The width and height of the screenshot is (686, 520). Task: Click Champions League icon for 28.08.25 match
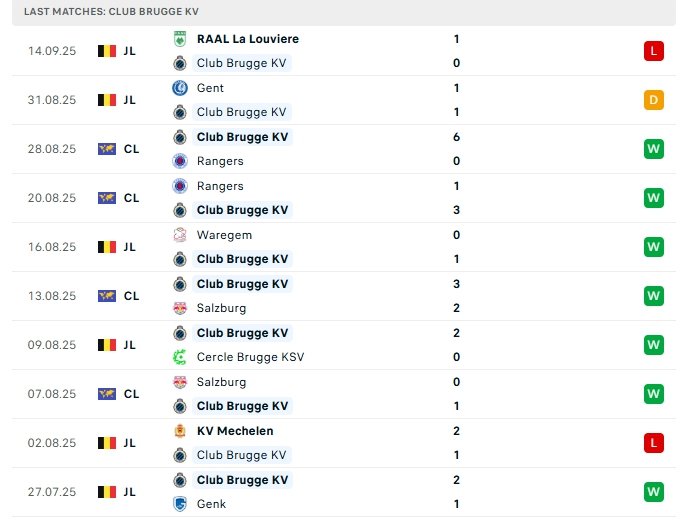coord(107,149)
